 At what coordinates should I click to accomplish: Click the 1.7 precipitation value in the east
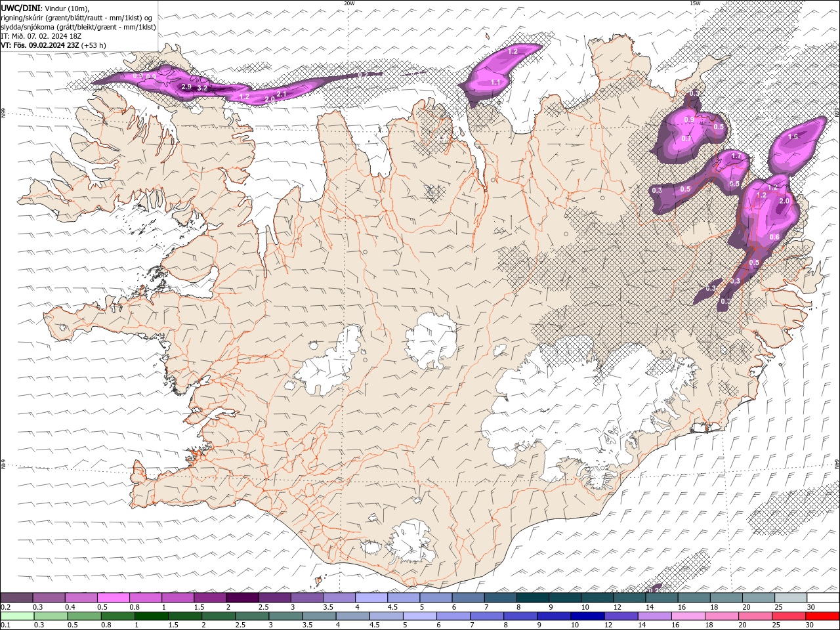coord(736,156)
